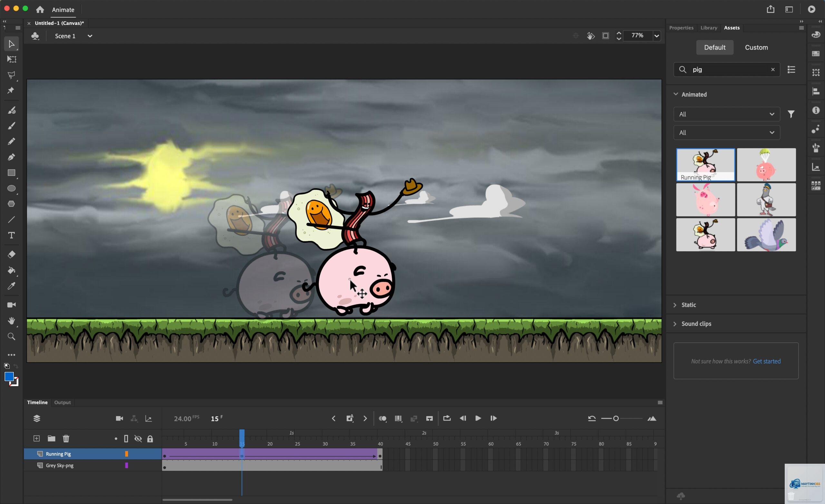
Task: Select the Paint Bucket tool
Action: click(x=11, y=270)
